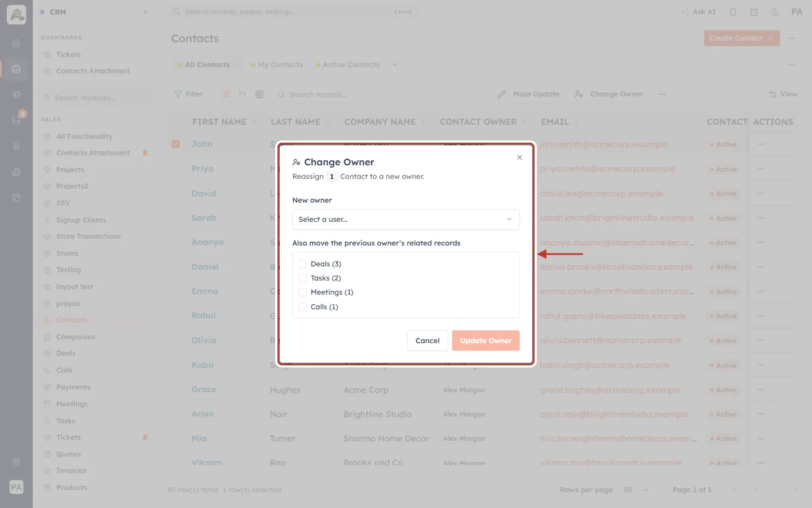
Task: Switch to My Contacts tab
Action: tap(276, 65)
